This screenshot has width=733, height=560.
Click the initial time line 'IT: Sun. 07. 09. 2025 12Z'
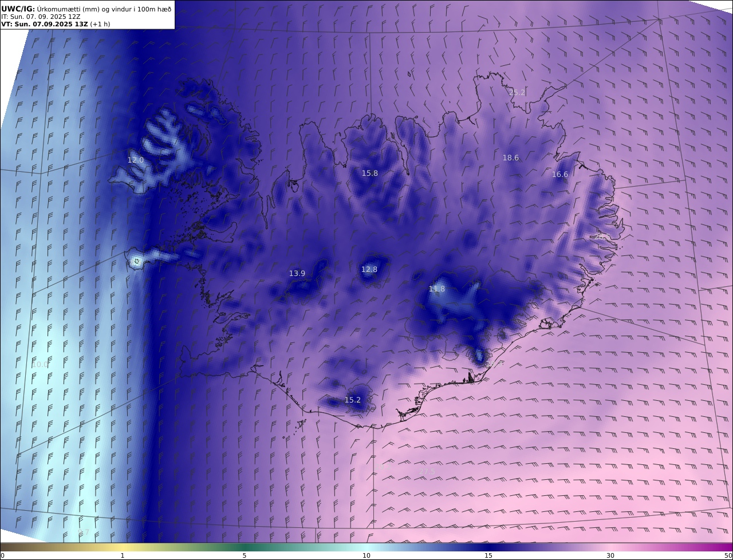pos(41,17)
